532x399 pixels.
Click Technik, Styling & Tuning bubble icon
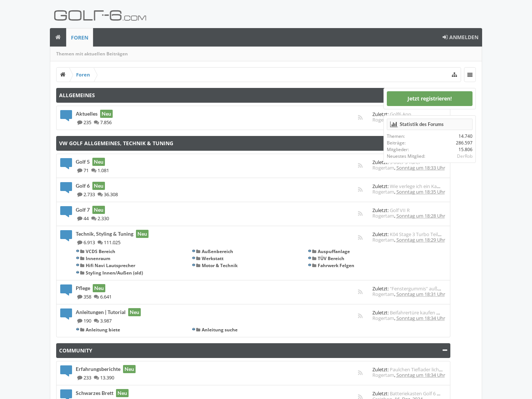coord(66,236)
